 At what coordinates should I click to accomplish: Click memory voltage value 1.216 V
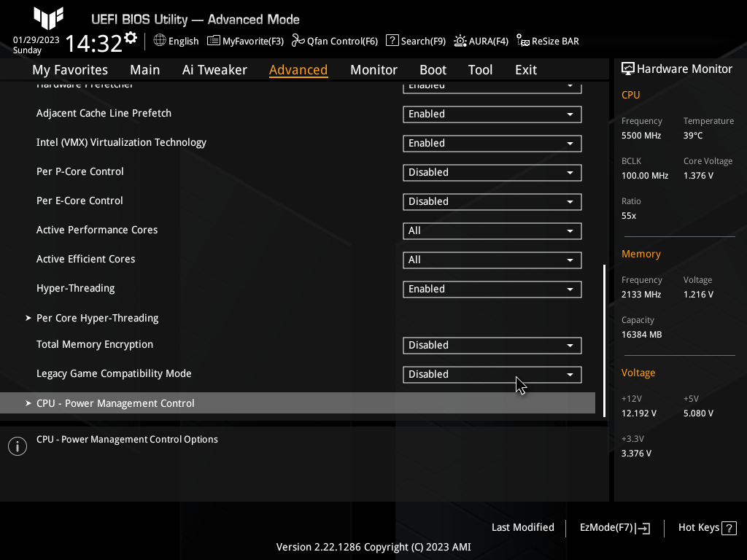point(698,295)
